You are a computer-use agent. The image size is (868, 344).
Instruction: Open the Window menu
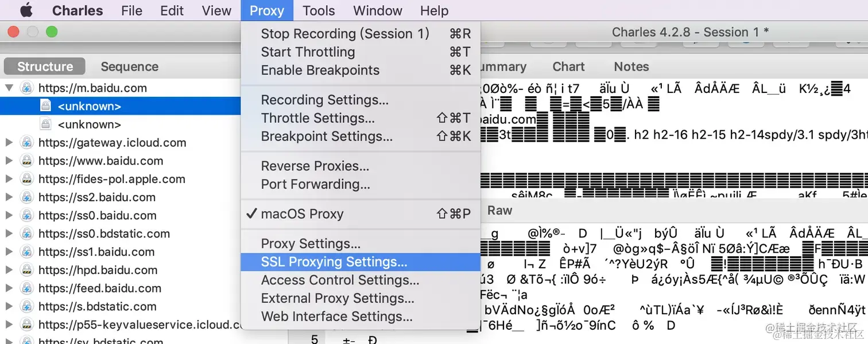tap(378, 10)
